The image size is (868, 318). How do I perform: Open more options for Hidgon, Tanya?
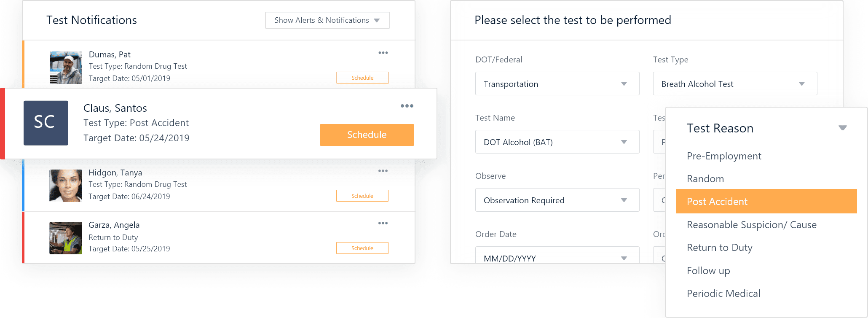click(383, 171)
